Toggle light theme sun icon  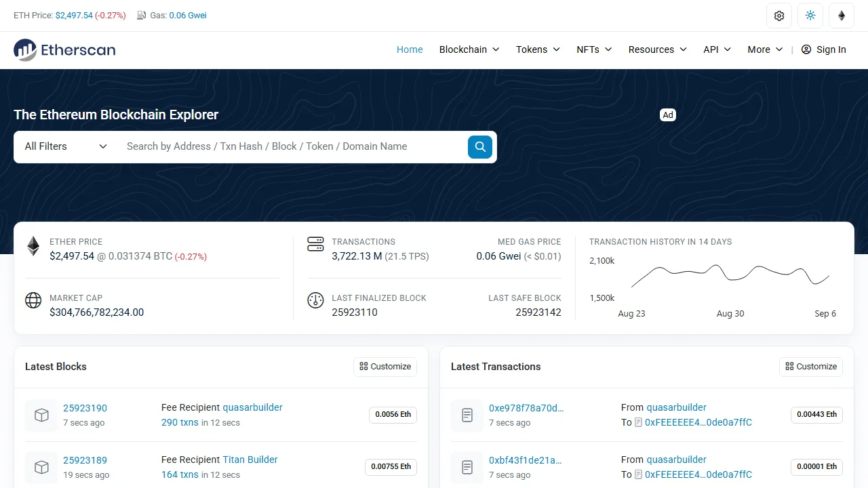810,16
